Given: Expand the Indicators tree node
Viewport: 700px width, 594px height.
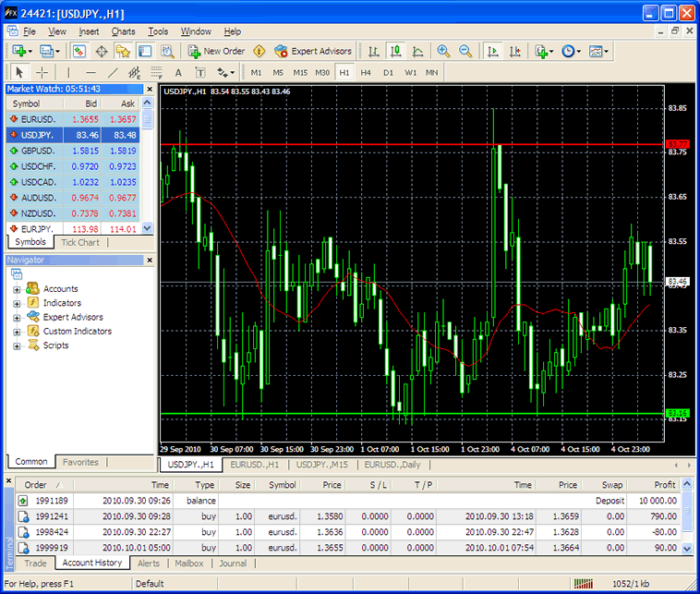Looking at the screenshot, I should click(17, 304).
